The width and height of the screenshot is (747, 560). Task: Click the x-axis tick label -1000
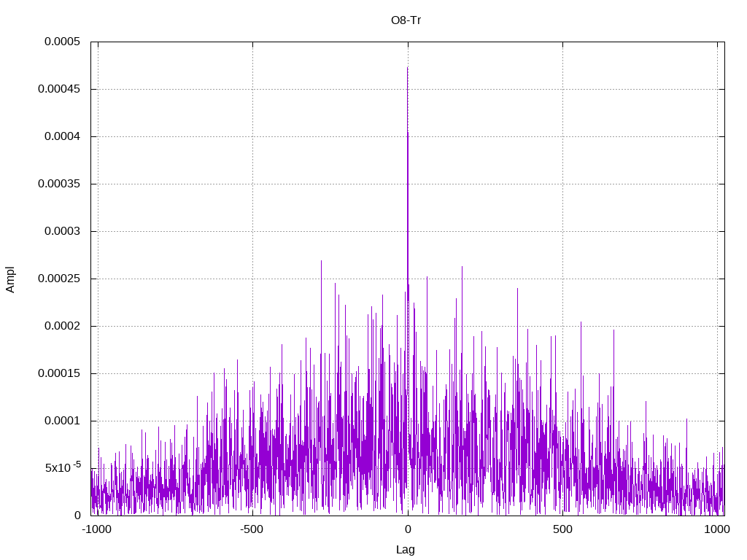coord(97,529)
